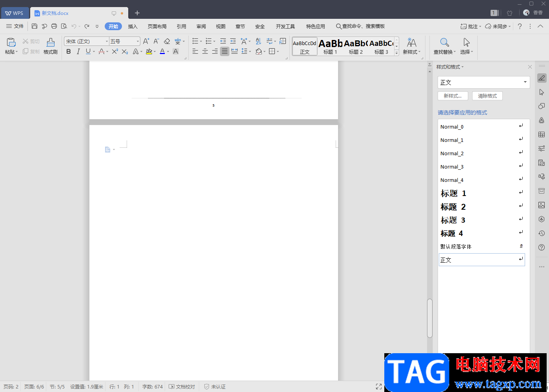Click the 清除格式 button

pos(487,96)
